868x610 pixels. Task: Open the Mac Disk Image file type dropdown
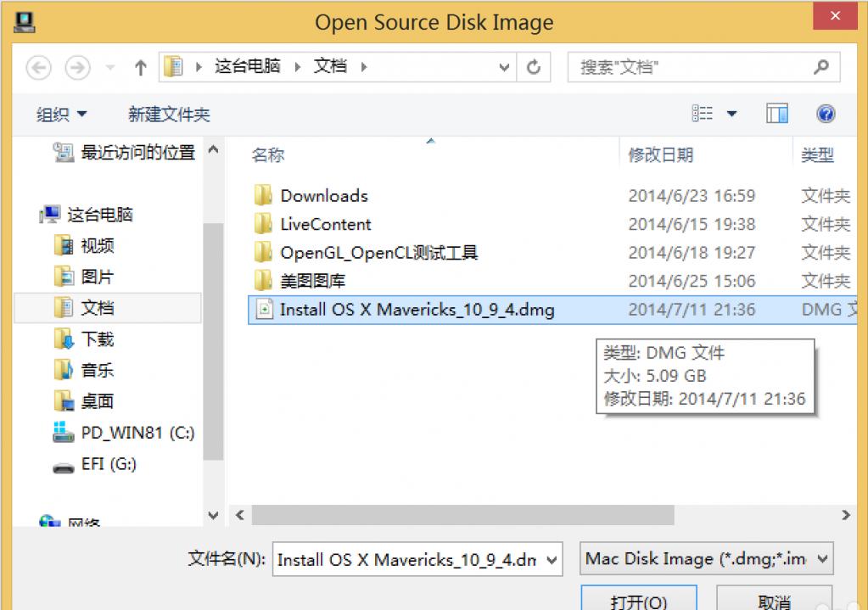pyautogui.click(x=706, y=558)
